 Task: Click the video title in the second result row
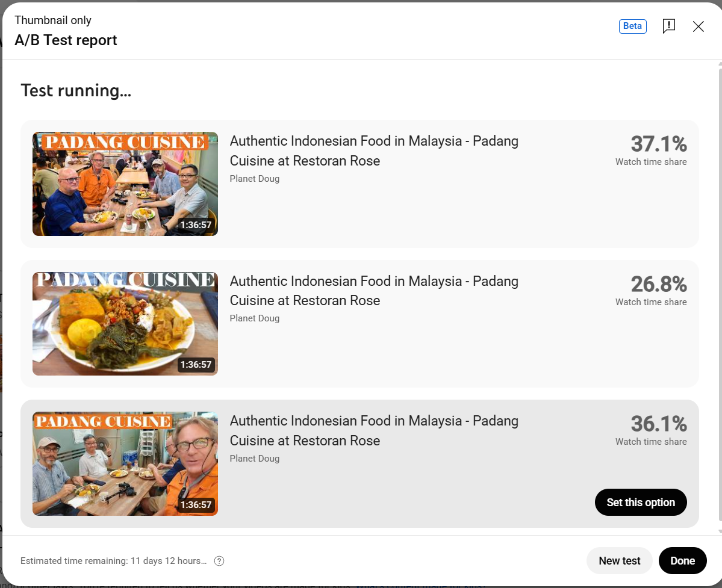(x=373, y=291)
